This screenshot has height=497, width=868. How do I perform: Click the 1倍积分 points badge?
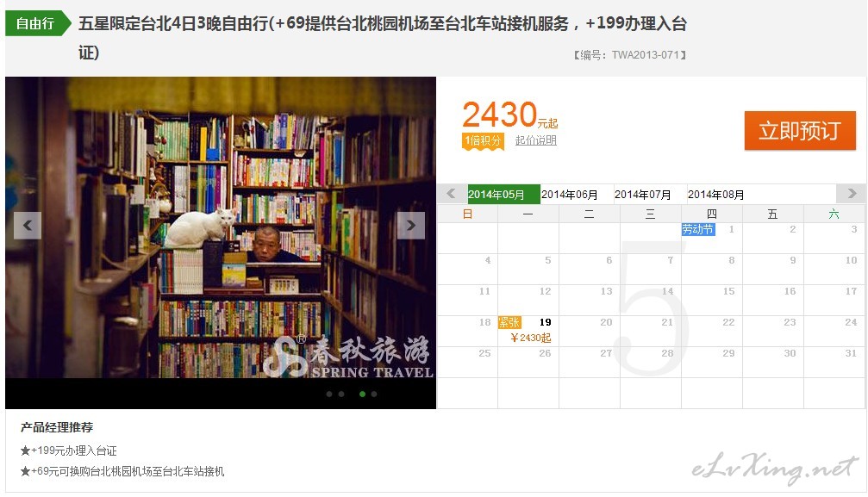click(484, 140)
